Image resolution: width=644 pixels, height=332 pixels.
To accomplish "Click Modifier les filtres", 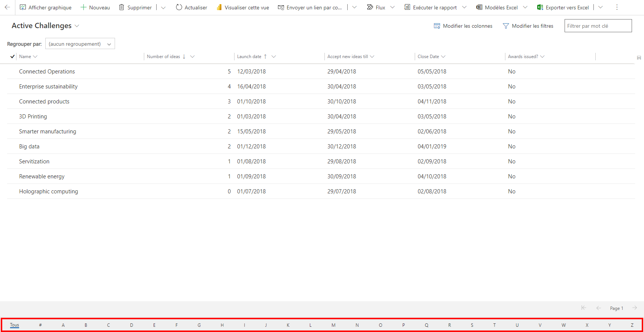I will (x=528, y=26).
